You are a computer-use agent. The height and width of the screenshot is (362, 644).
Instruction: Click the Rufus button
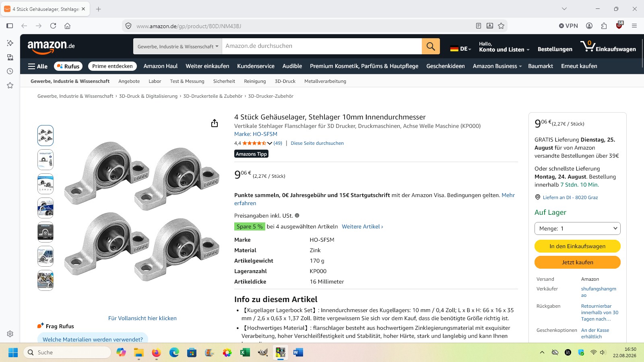[68, 66]
